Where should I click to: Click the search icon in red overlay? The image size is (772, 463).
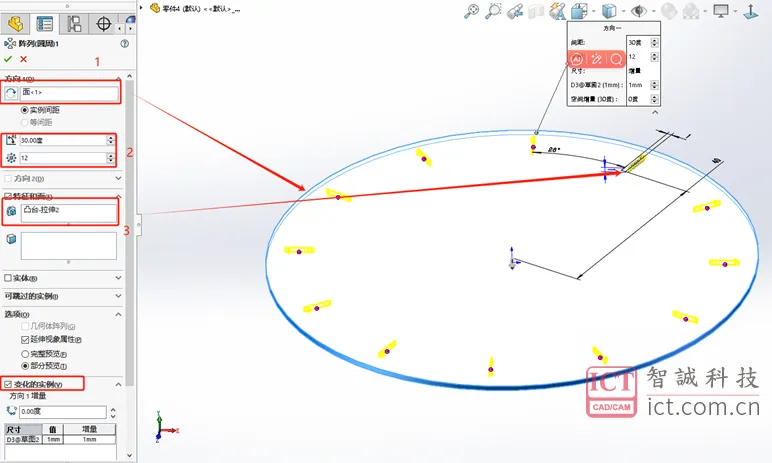(616, 60)
